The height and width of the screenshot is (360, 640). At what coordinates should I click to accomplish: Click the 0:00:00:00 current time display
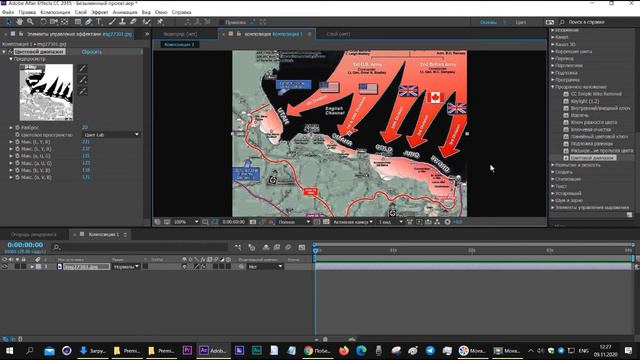[x=25, y=244]
